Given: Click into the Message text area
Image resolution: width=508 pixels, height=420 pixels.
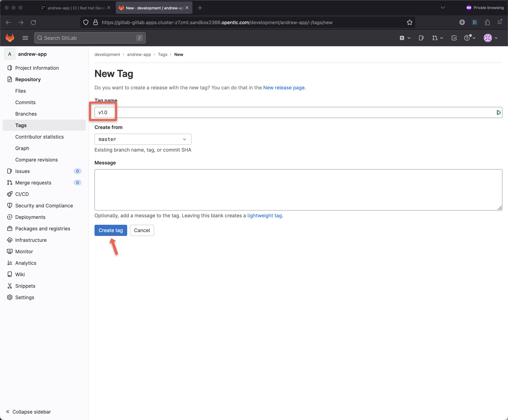Looking at the screenshot, I should point(298,190).
